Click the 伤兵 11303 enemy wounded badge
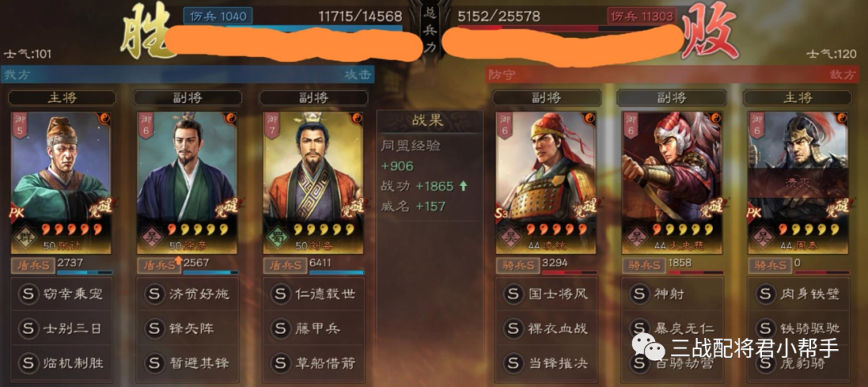The height and width of the screenshot is (387, 868). [643, 16]
